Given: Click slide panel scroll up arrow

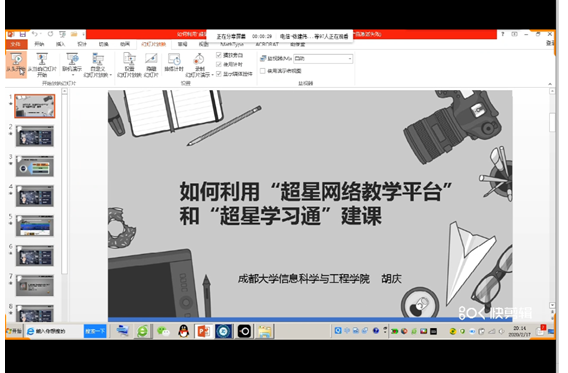Looking at the screenshot, I should pos(64,92).
